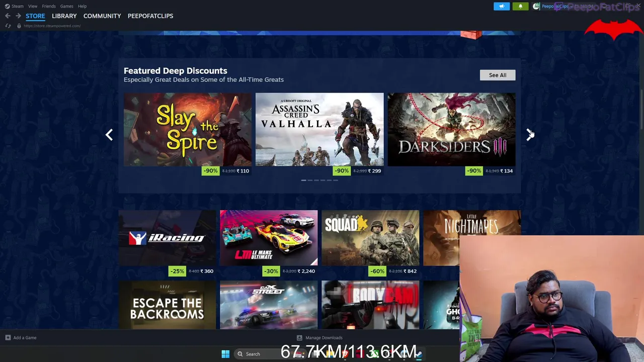Viewport: 644px width, 362px height.
Task: Click the Add a Game label
Action: (x=25, y=338)
